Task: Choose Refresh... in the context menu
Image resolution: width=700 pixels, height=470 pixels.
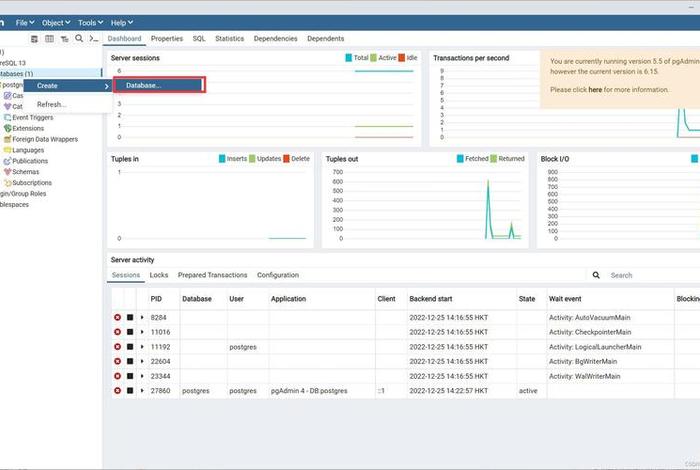Action: tap(52, 104)
